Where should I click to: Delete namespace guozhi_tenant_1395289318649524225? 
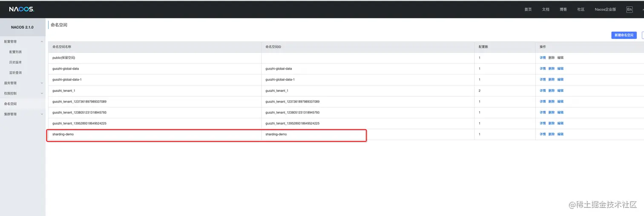coord(552,123)
